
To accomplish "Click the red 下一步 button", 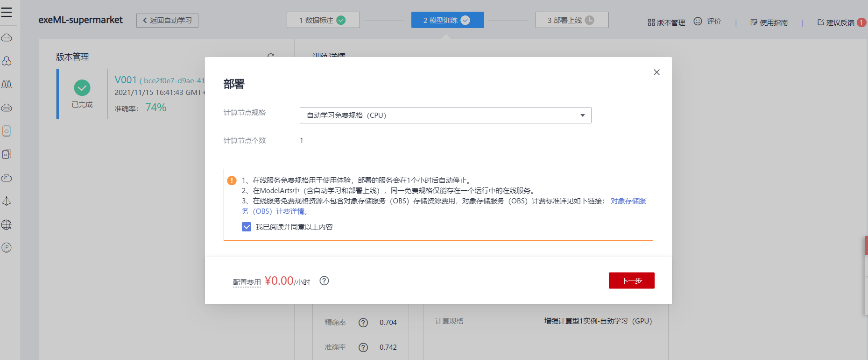I will (631, 281).
